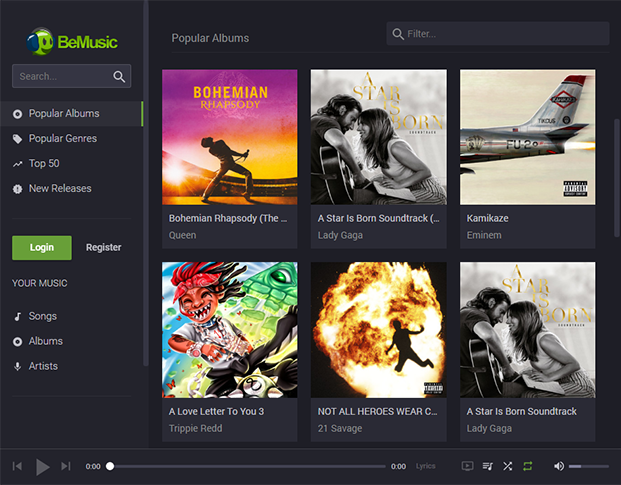Viewport: 621px width, 485px height.
Task: Click the play button in player bar
Action: (x=42, y=466)
